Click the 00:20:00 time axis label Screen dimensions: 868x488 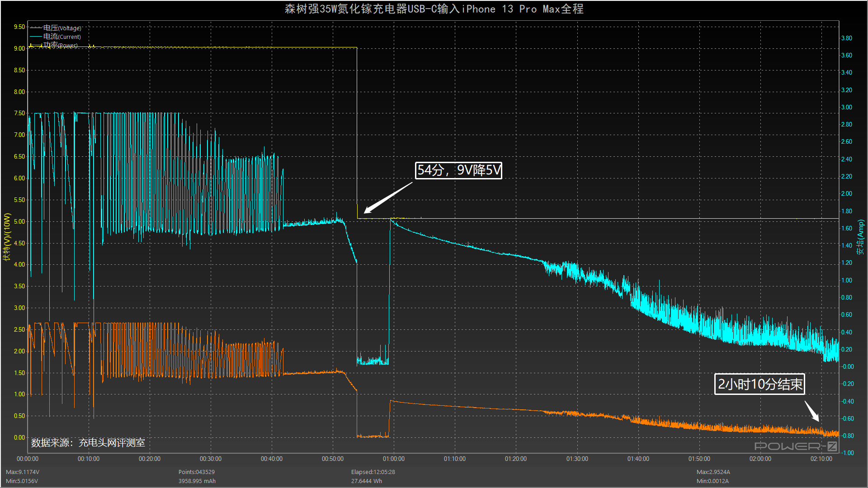tap(150, 459)
